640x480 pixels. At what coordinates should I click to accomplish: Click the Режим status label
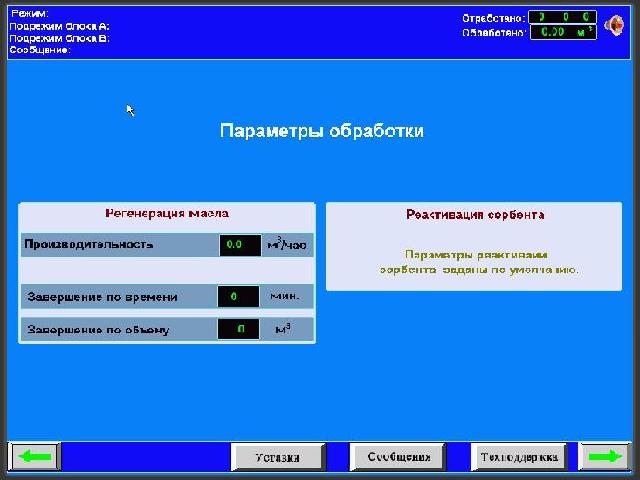pos(29,13)
